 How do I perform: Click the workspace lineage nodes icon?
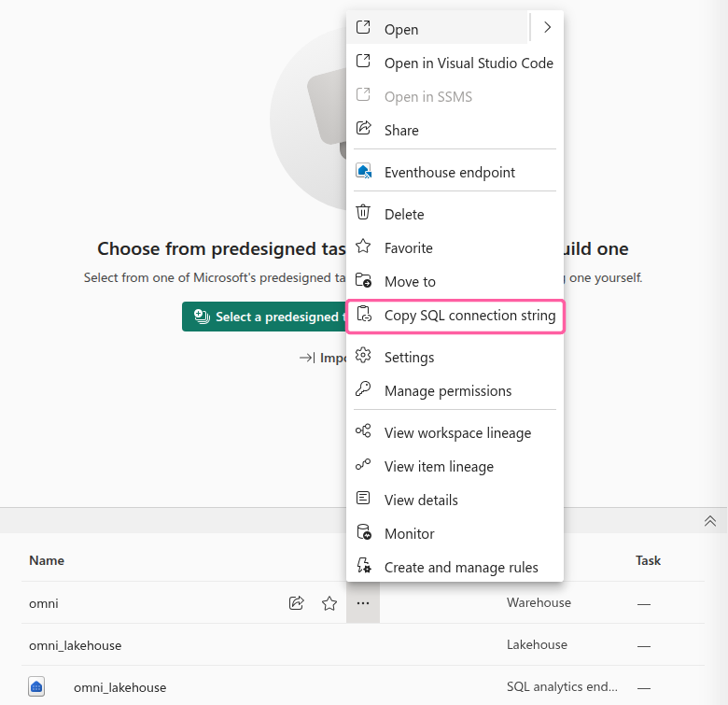[x=363, y=431]
